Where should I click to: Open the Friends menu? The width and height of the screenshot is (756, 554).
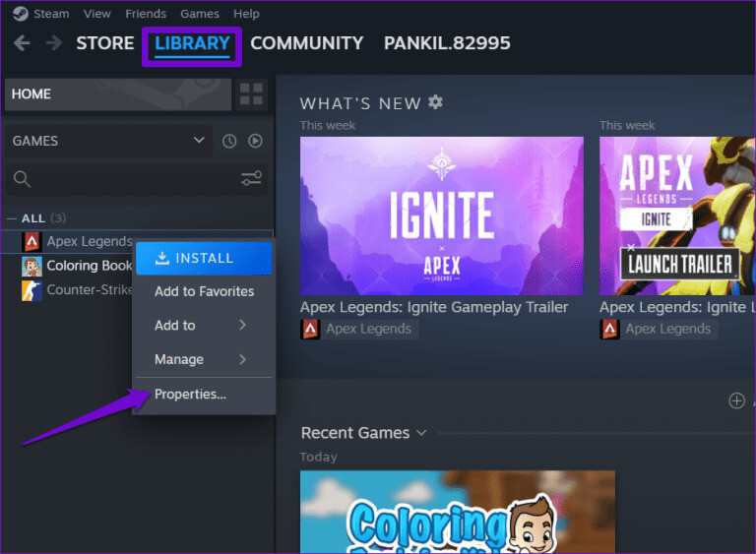146,14
